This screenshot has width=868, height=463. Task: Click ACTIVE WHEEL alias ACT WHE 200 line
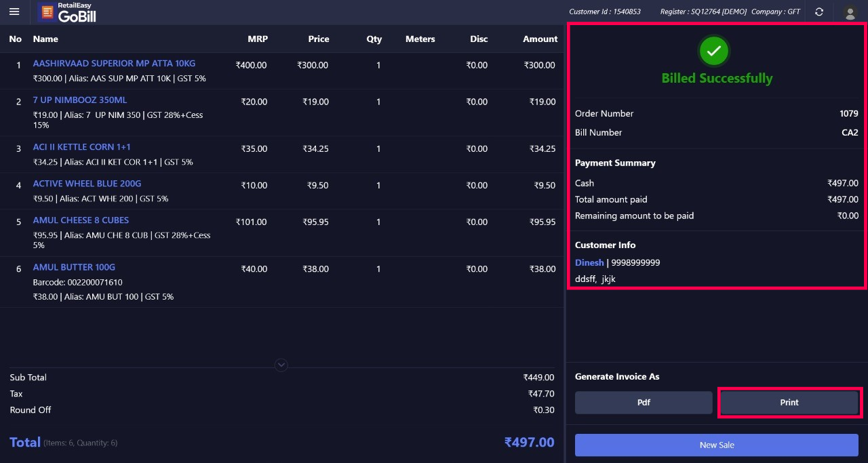click(x=101, y=199)
